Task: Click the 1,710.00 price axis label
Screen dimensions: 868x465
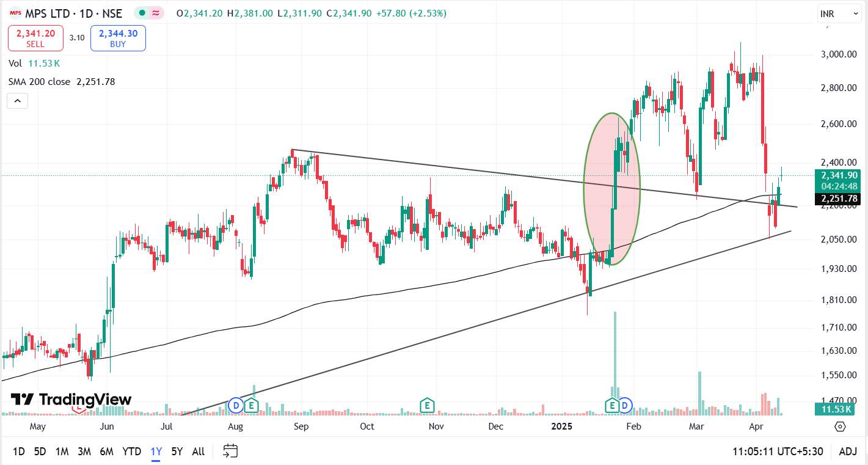Action: pyautogui.click(x=838, y=328)
